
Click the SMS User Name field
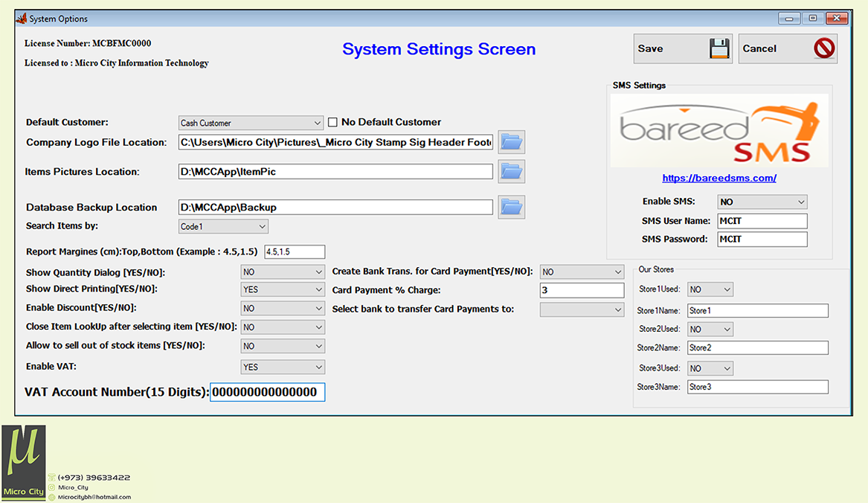click(762, 221)
